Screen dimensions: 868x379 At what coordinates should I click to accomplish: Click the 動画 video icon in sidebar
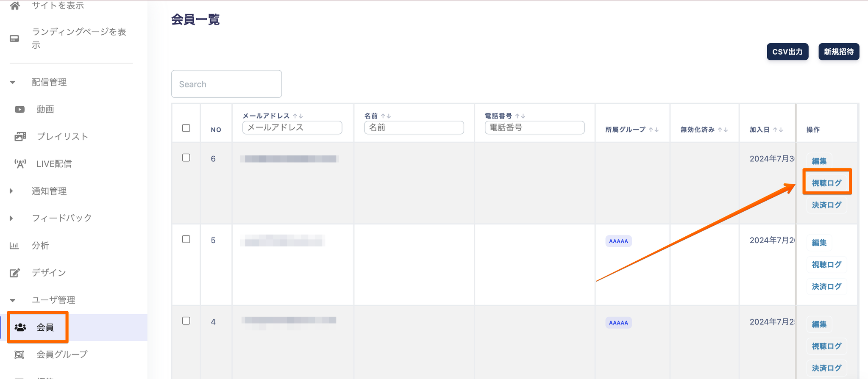19,109
